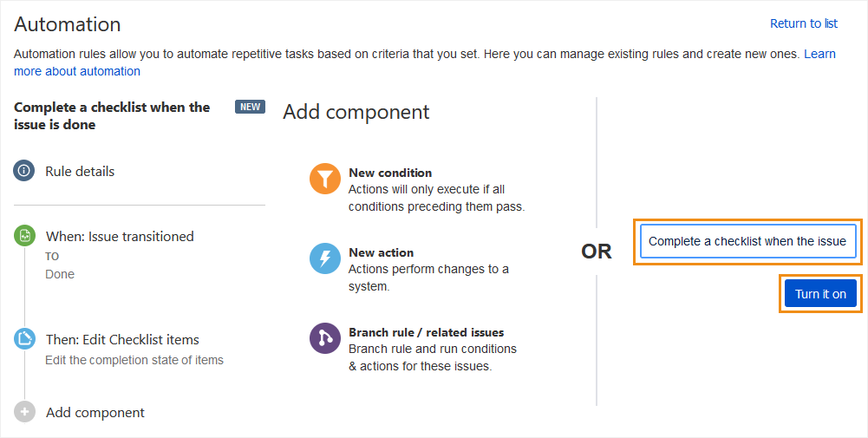Click the rule name input field
Viewport: 868px width, 438px height.
click(747, 242)
